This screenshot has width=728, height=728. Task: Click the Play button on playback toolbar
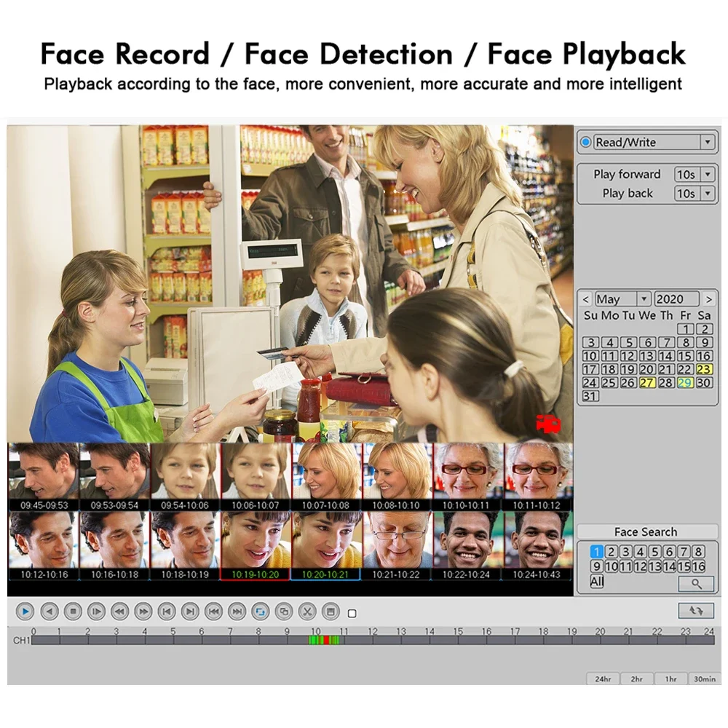click(25, 612)
